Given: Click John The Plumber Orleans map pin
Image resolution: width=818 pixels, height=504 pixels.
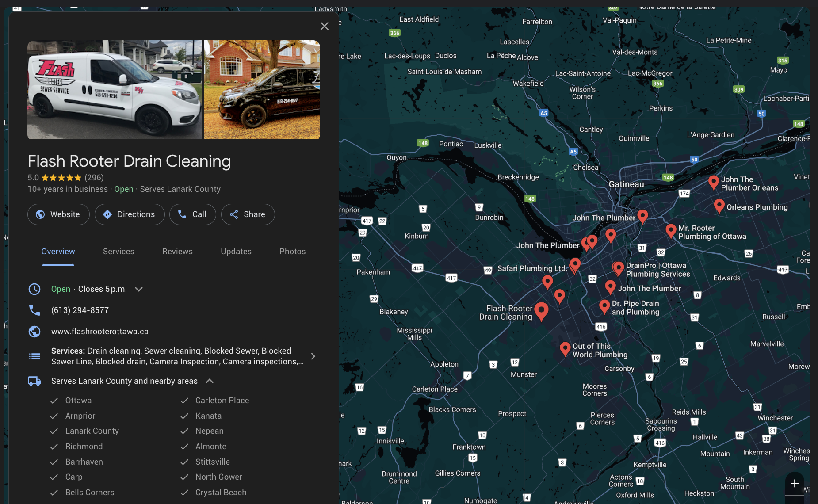Looking at the screenshot, I should click(713, 182).
